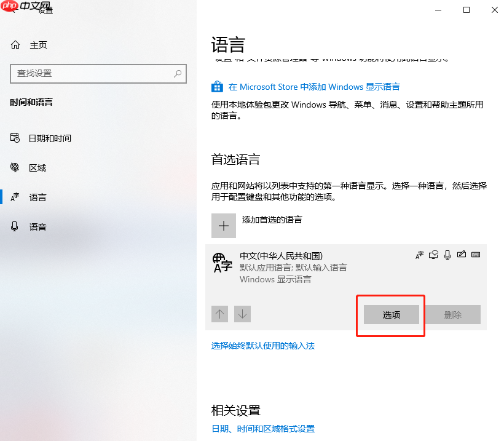Click the text translation capability icon
This screenshot has height=441, width=504.
click(419, 255)
